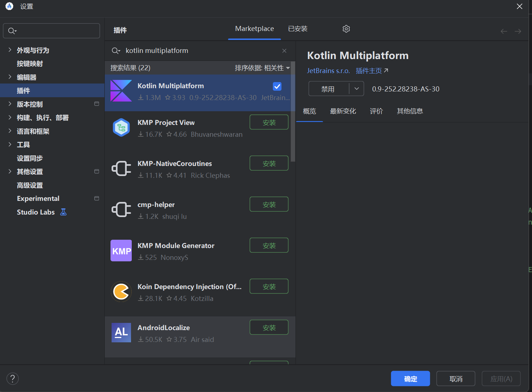Click the plugin settings gear icon
This screenshot has height=392, width=532.
346,29
